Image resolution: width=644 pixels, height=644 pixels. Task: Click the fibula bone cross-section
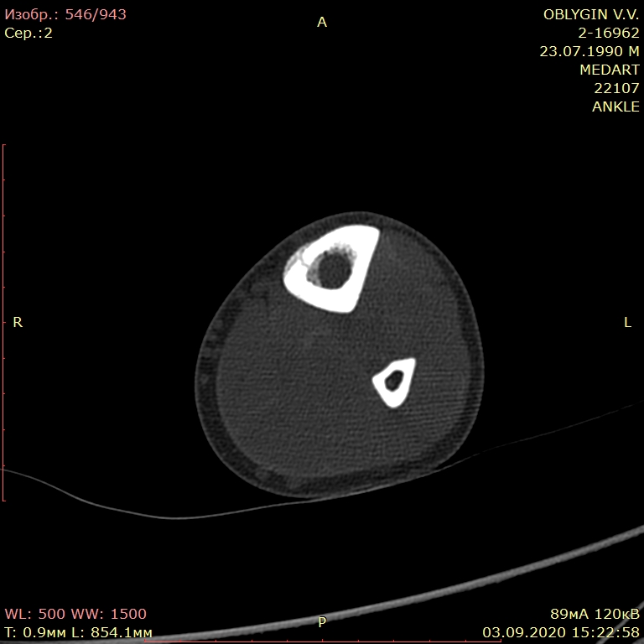(x=394, y=382)
